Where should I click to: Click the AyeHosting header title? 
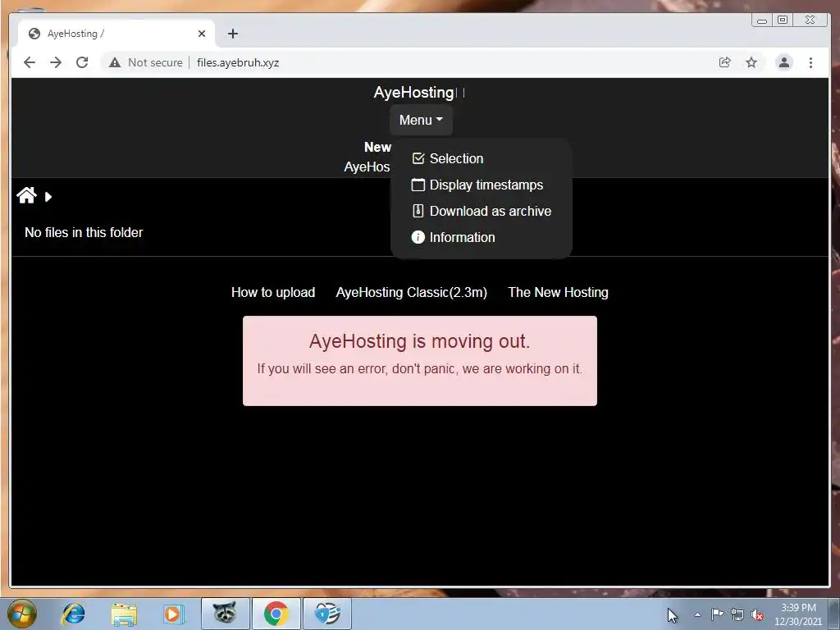click(x=414, y=92)
